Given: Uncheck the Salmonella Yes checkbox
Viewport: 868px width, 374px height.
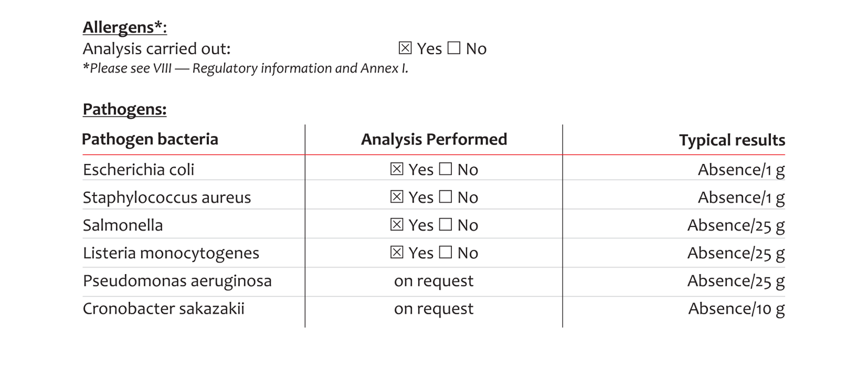Looking at the screenshot, I should 397,225.
